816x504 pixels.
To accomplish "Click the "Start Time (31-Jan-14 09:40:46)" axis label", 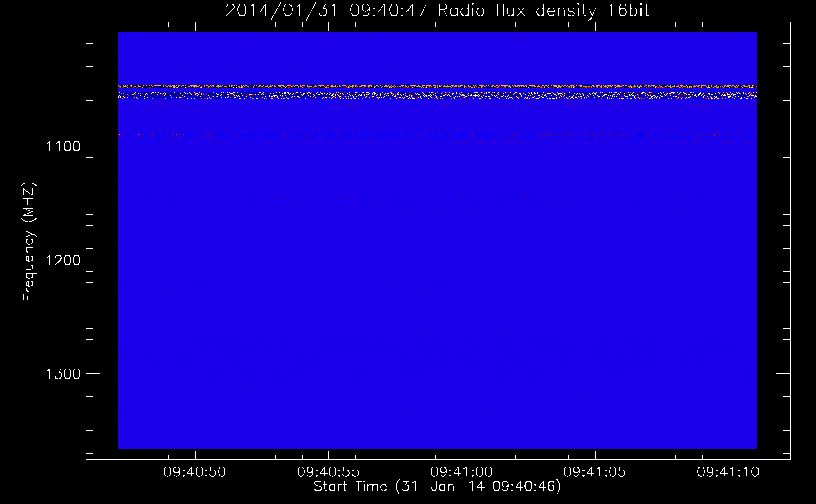I will [437, 487].
